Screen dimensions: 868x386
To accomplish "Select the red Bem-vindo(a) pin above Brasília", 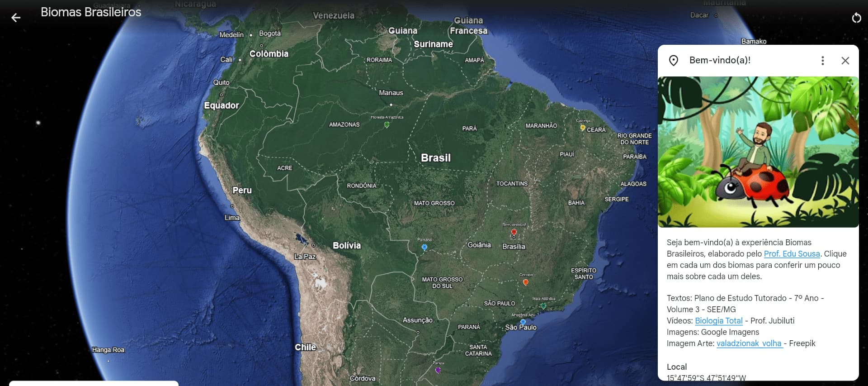I will [x=514, y=232].
